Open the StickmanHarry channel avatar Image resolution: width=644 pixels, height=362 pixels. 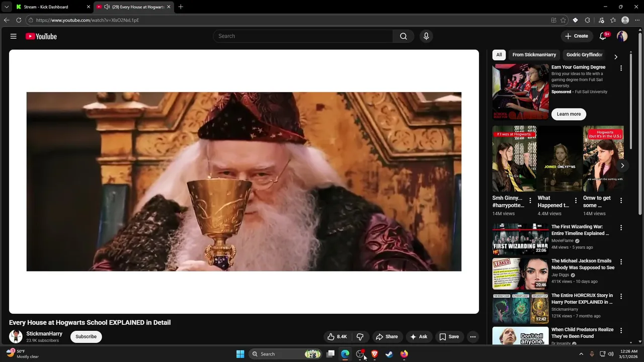pos(16,336)
